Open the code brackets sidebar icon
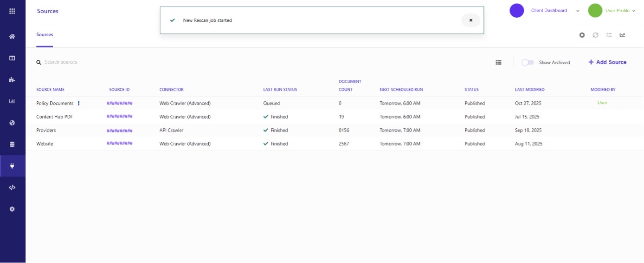 [12, 188]
